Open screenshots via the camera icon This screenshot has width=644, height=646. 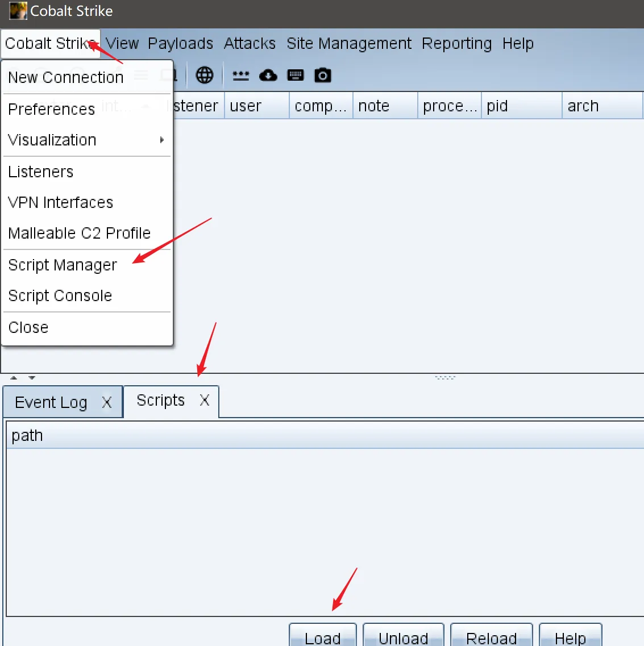[323, 75]
